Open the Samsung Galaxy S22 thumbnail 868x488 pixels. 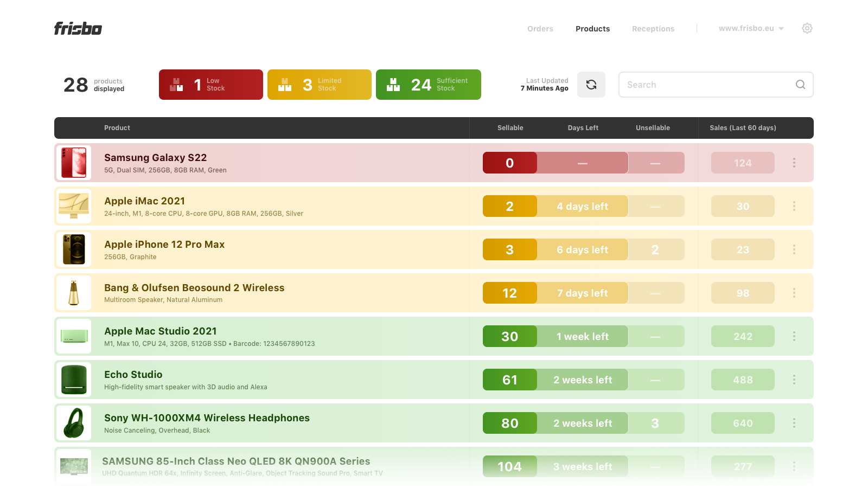tap(74, 163)
